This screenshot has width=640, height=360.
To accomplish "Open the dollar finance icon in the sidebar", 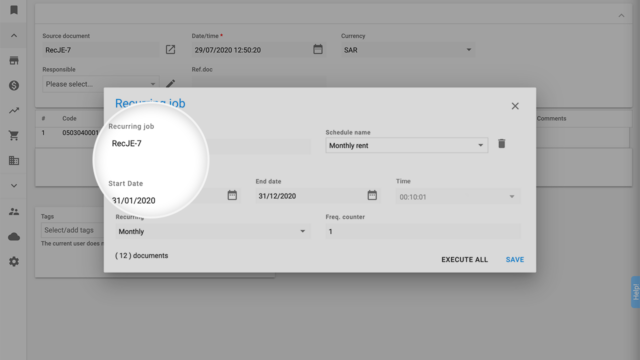I will [x=14, y=85].
